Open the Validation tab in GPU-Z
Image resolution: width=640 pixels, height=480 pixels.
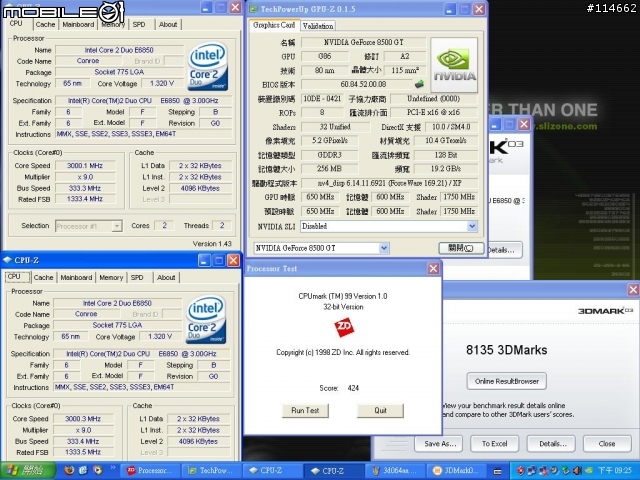coord(318,26)
